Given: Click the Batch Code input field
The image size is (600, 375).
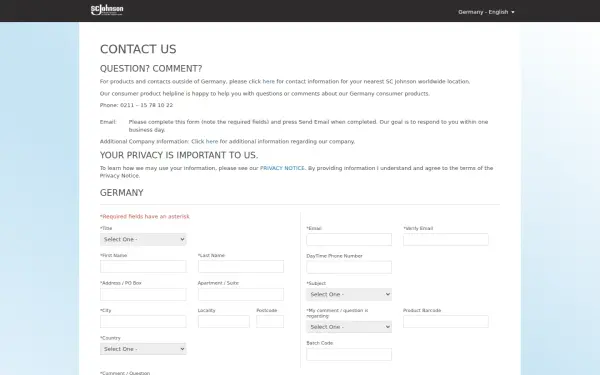Looking at the screenshot, I should [349, 354].
